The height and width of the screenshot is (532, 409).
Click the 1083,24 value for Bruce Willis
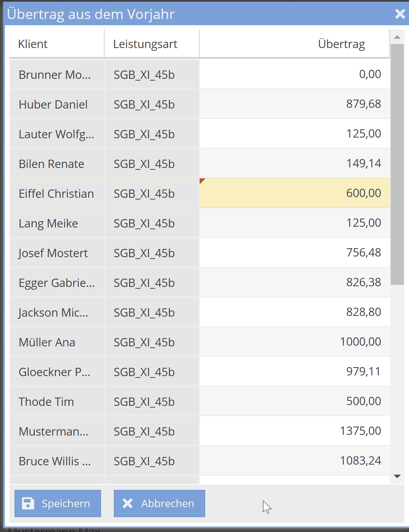(360, 461)
